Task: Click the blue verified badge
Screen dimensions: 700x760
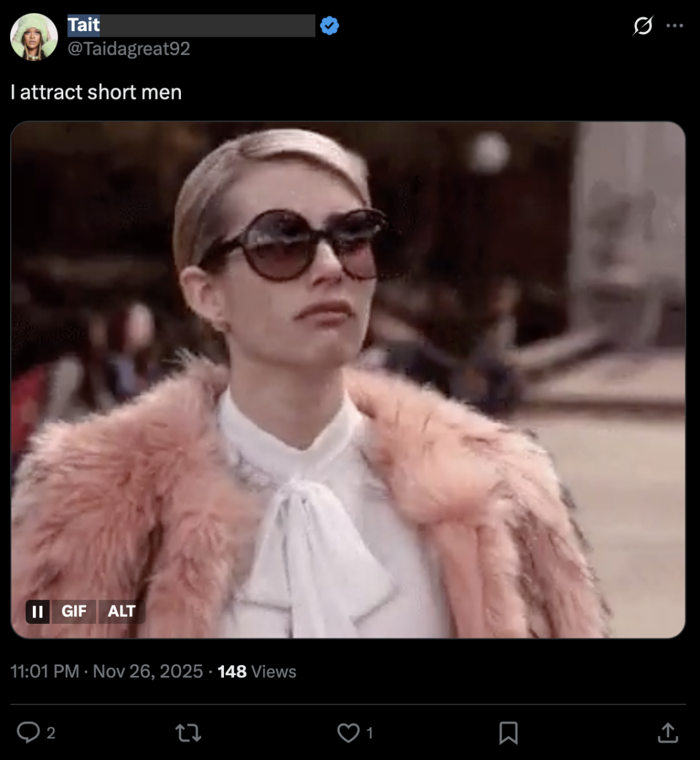Action: (329, 26)
